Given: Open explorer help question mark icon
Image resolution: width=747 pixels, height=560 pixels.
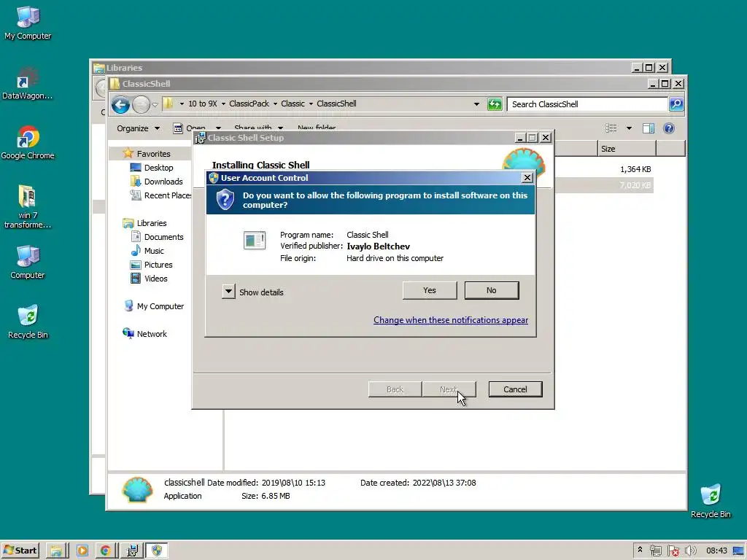Looking at the screenshot, I should click(668, 128).
